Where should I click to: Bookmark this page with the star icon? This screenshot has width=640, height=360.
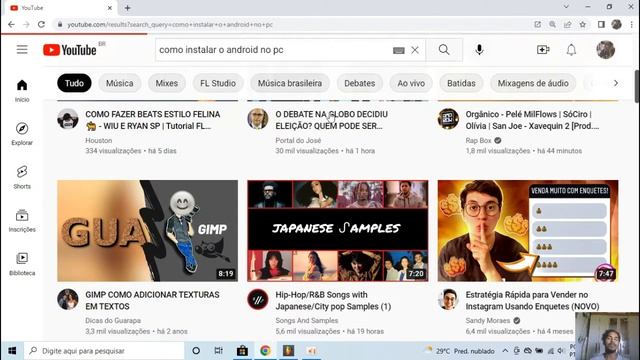pyautogui.click(x=583, y=24)
